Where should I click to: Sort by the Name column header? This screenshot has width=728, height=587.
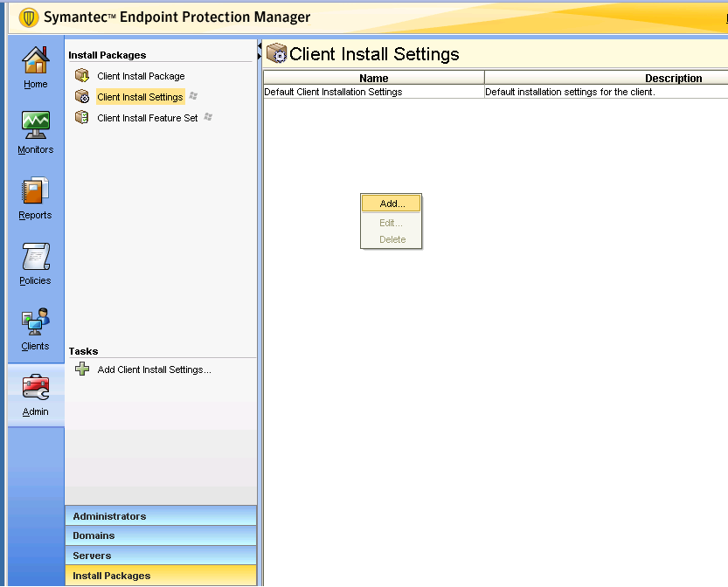point(374,79)
